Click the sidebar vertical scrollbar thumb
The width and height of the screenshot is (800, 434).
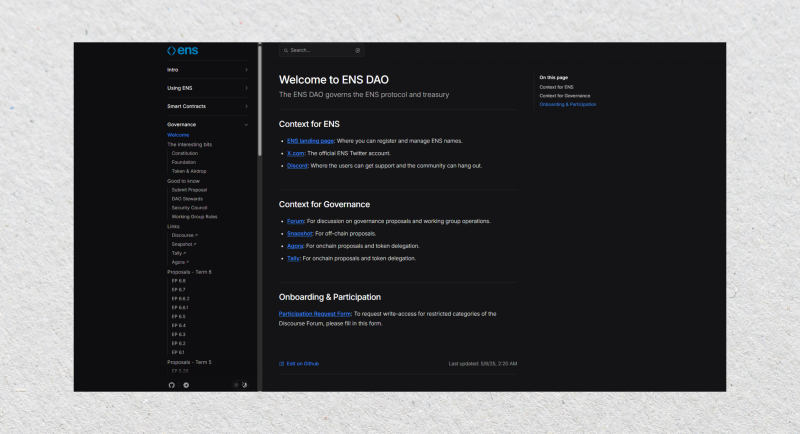(260, 100)
